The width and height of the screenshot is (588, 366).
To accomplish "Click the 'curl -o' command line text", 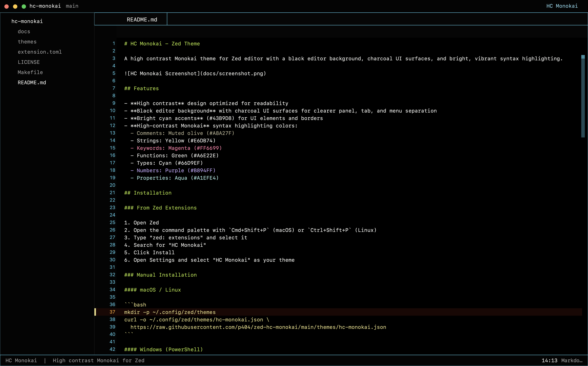I will [x=197, y=320].
